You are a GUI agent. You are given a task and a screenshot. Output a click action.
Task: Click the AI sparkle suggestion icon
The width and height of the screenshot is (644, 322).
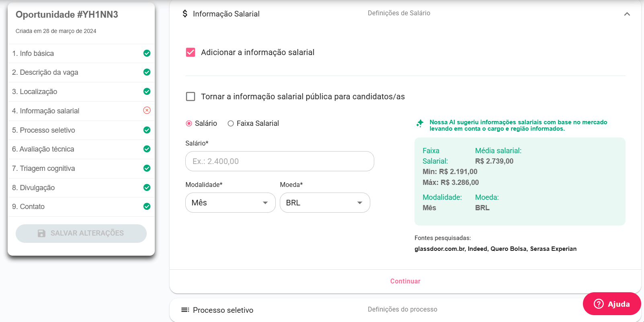[x=420, y=123]
